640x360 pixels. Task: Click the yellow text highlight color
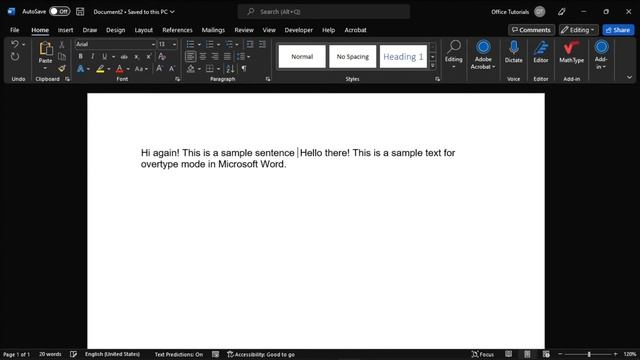click(100, 69)
